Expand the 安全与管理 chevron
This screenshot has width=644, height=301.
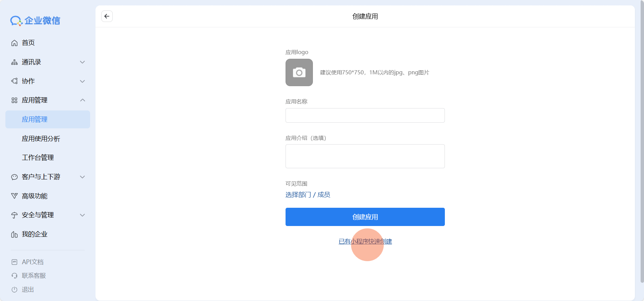tap(82, 215)
